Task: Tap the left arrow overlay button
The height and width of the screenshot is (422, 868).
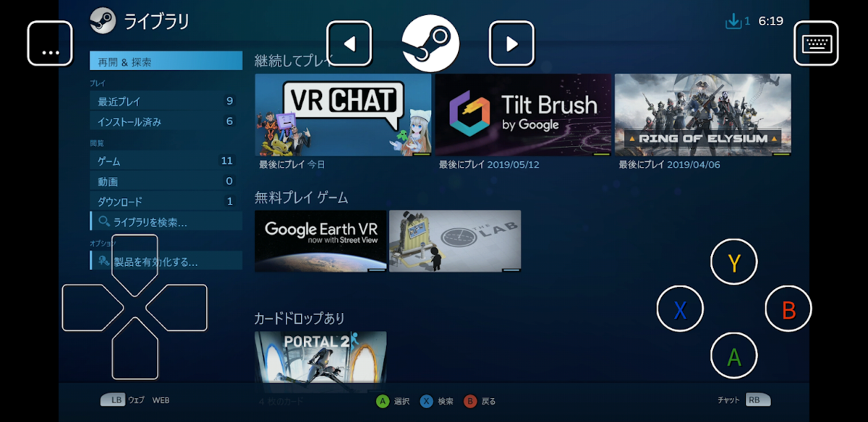Action: pyautogui.click(x=349, y=43)
